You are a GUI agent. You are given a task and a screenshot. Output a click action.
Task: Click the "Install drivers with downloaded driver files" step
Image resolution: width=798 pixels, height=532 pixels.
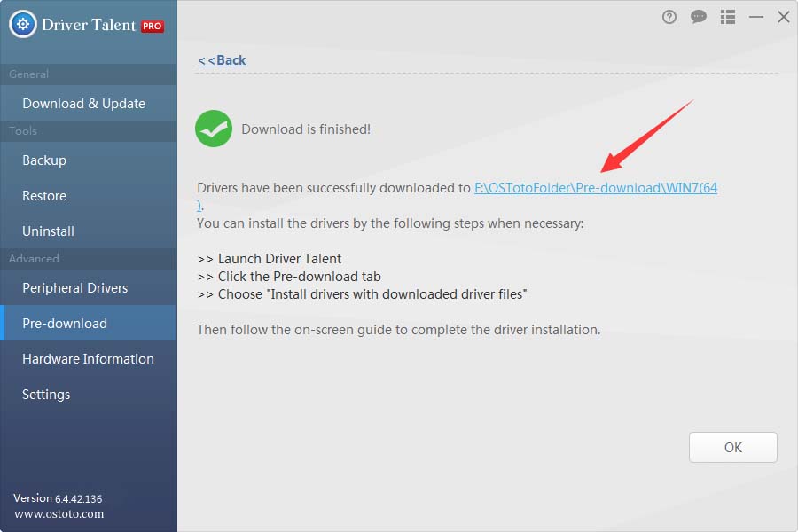[362, 294]
